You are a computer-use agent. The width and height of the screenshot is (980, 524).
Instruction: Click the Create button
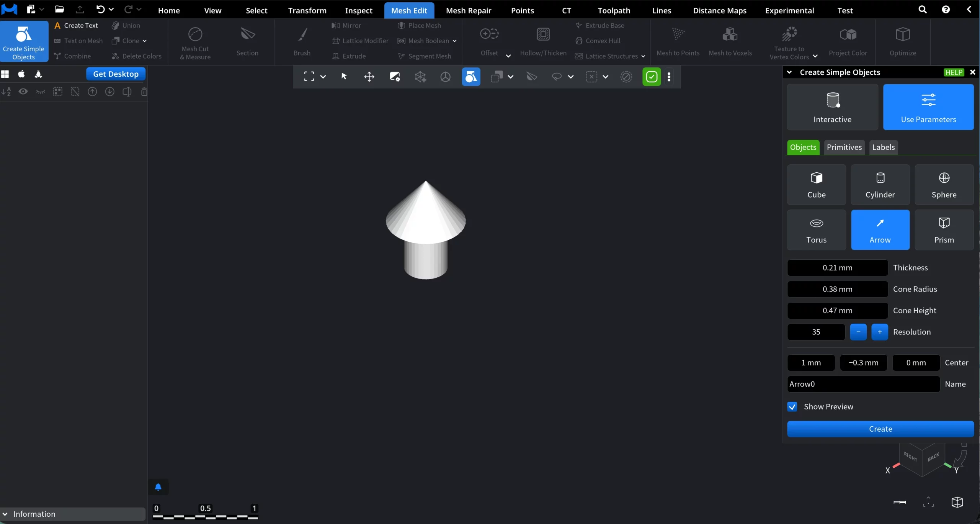click(x=880, y=429)
